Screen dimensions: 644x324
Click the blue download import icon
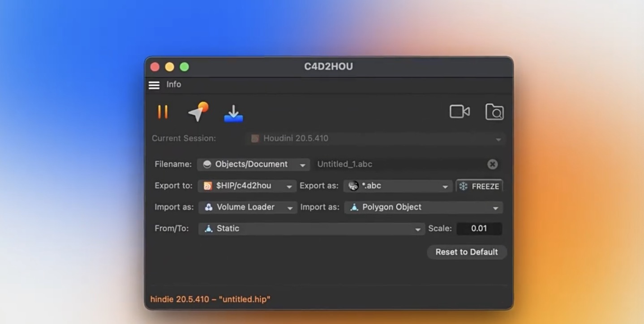tap(233, 114)
